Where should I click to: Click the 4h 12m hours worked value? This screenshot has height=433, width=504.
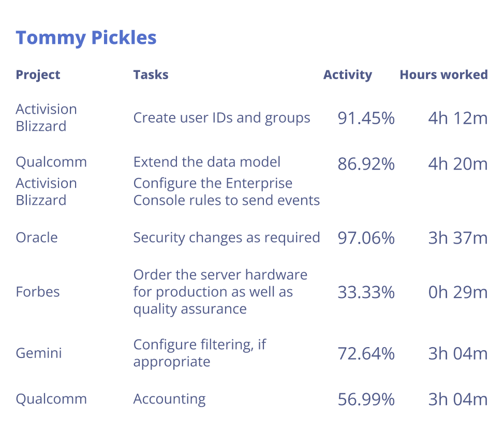pos(457,118)
